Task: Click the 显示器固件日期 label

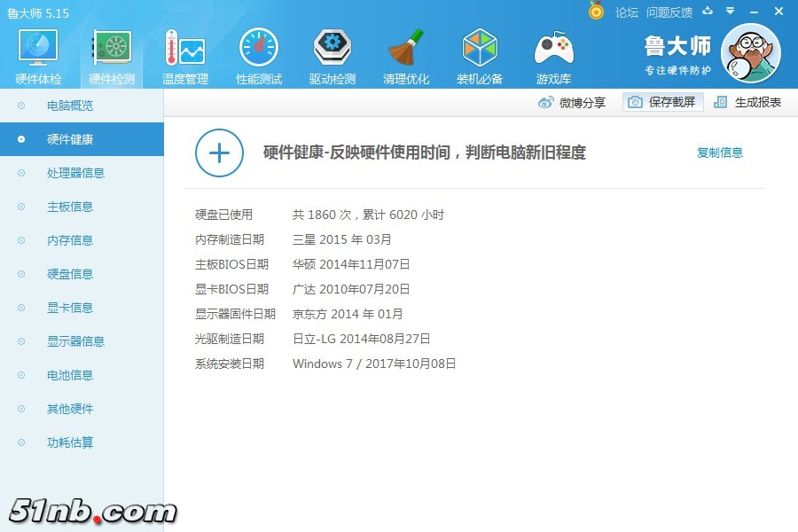Action: [235, 314]
